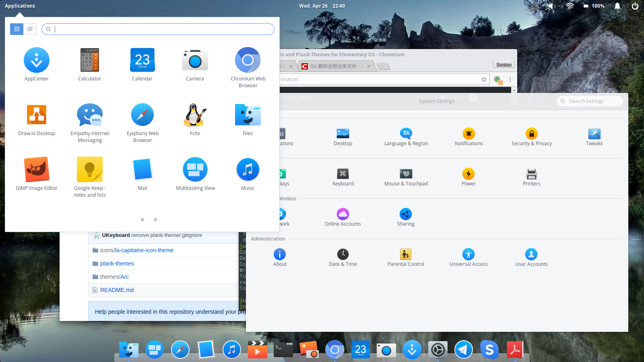Open the keyboard layout indicator

pos(534,6)
